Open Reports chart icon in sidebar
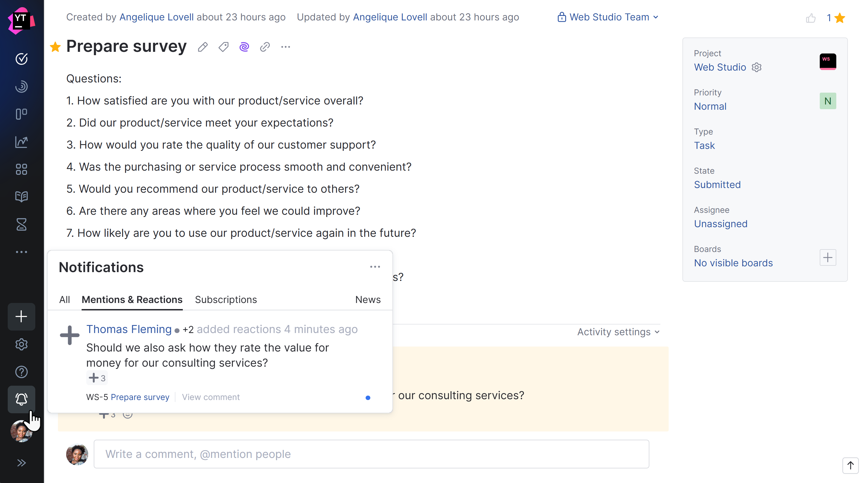868x483 pixels. tap(22, 142)
